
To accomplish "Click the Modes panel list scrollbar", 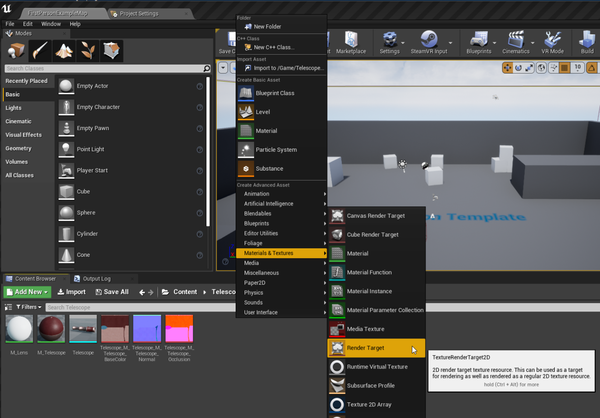I will (208, 152).
